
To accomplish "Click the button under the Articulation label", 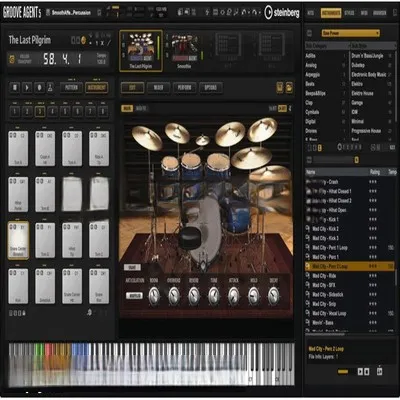I will click(134, 296).
